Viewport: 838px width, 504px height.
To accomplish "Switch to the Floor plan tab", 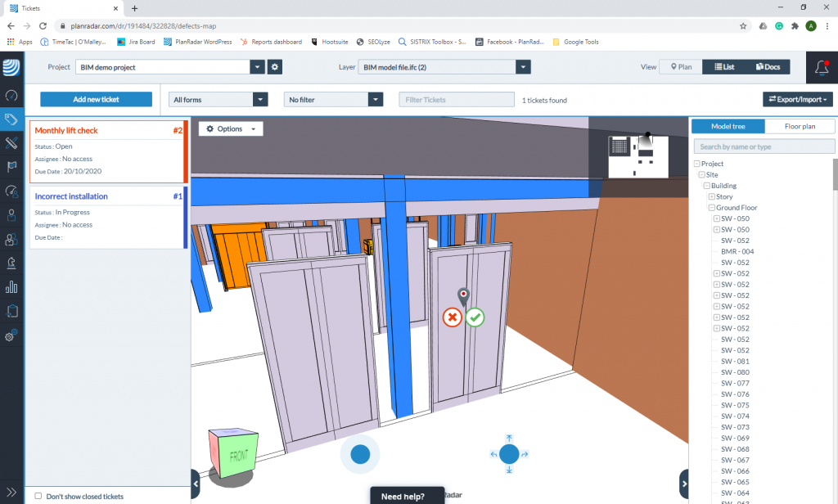I will click(800, 126).
